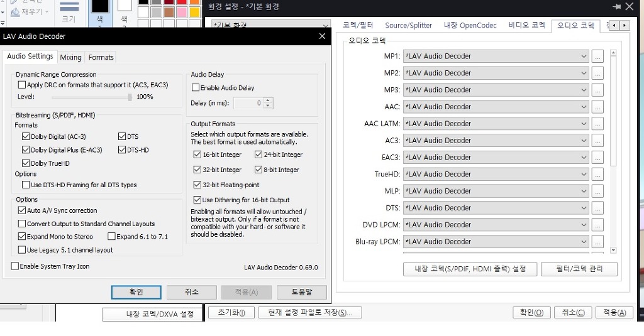Image resolution: width=644 pixels, height=336 pixels.
Task: Uncheck Dolby Digital Plus (E-AC3) bitstreaming
Action: [26, 149]
